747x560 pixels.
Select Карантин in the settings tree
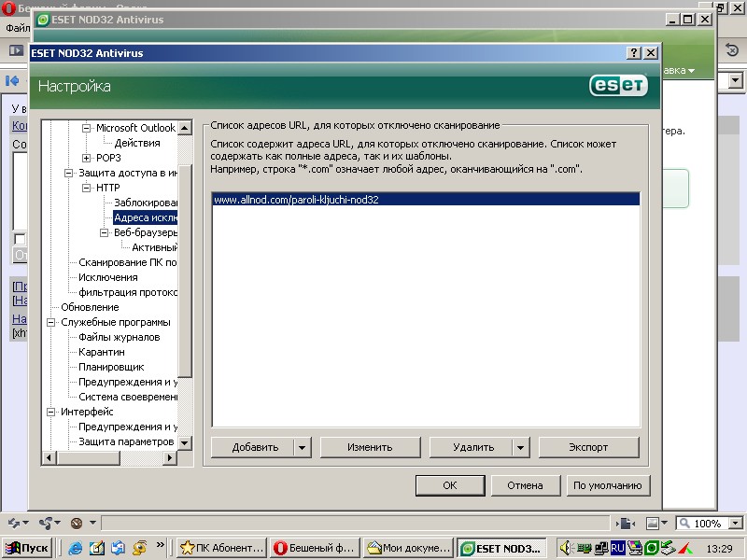pos(102,352)
